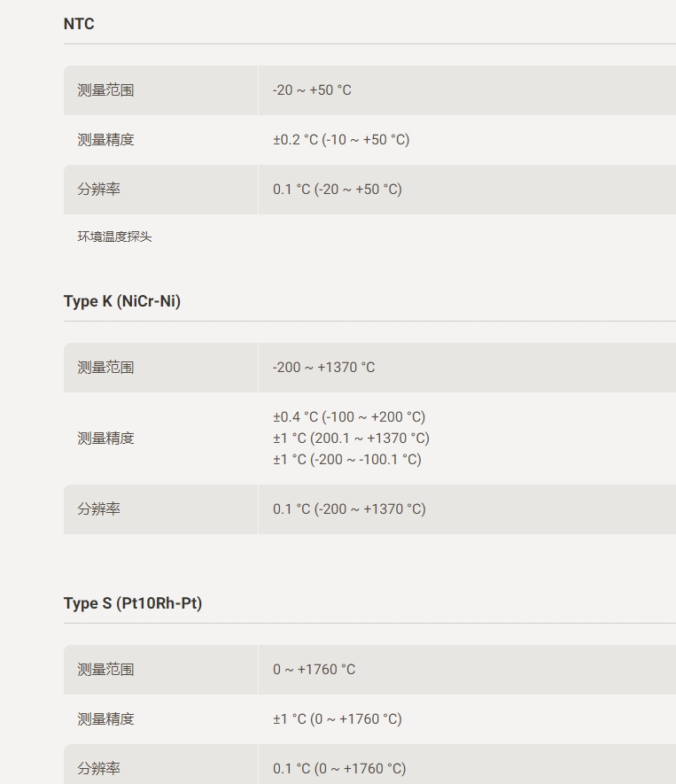
Task: Click the ±1 °C (200.1 ~ +1370 °C) line
Action: [x=351, y=439]
